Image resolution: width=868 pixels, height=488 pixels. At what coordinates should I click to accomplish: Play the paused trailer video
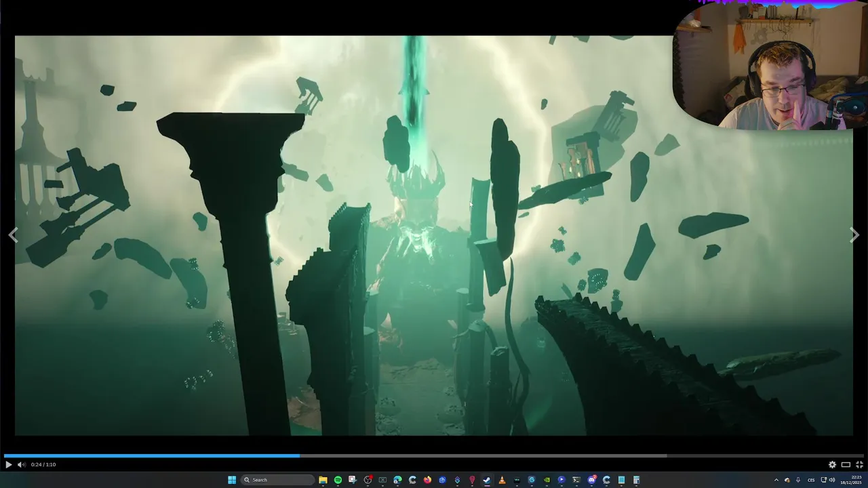tap(8, 464)
